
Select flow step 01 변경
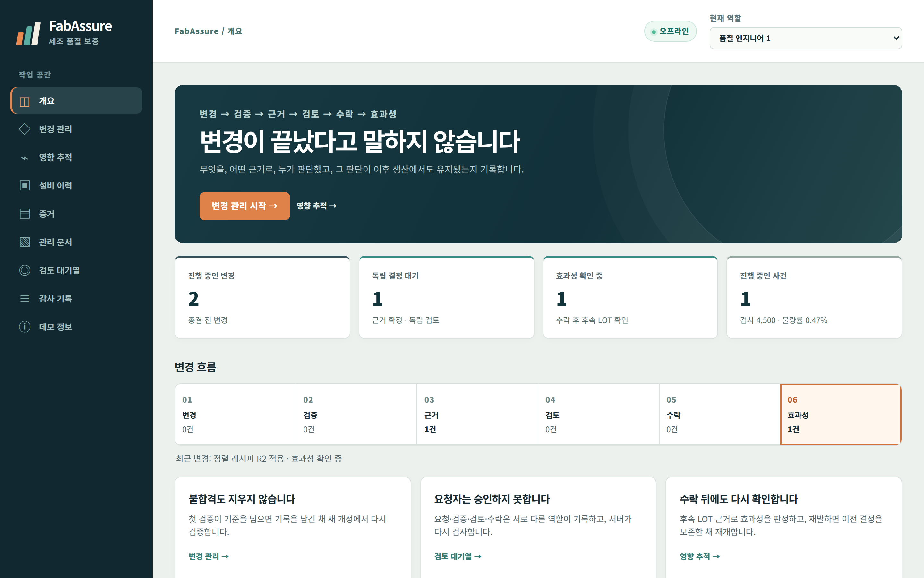(235, 414)
